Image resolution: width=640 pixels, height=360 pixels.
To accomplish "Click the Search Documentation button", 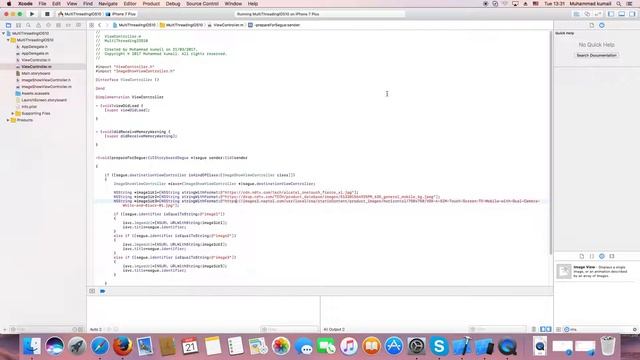I will point(596,55).
